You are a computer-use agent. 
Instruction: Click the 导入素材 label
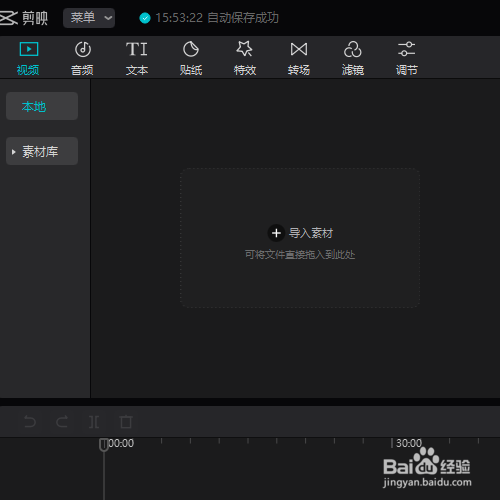click(x=311, y=233)
